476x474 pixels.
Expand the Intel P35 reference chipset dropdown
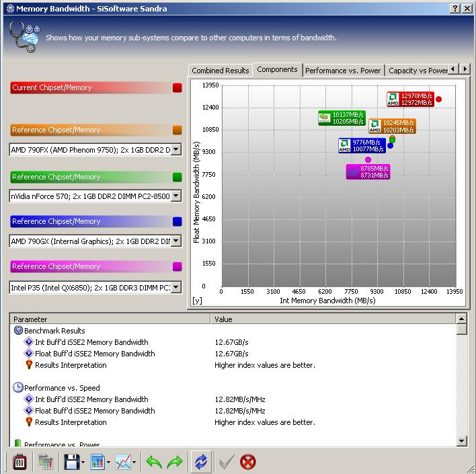click(x=175, y=287)
